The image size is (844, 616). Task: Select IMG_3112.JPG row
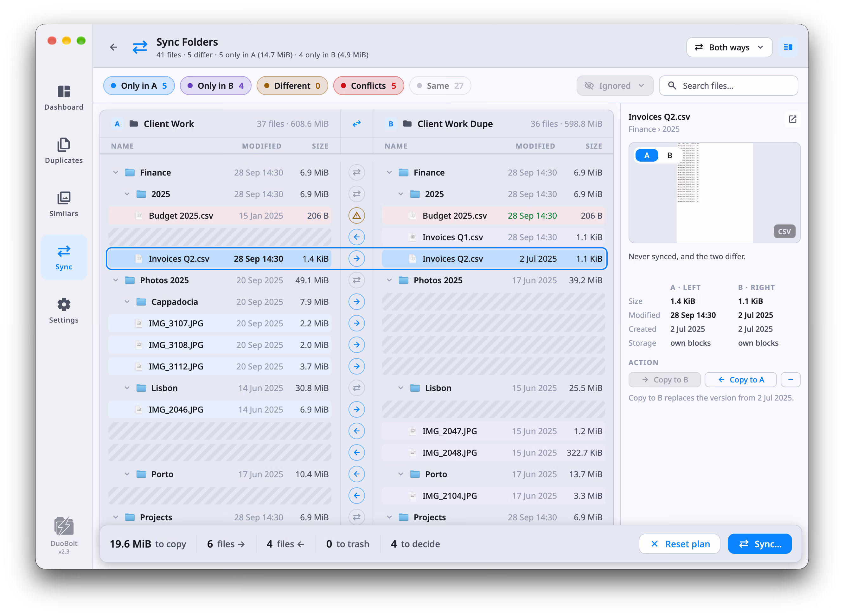point(220,367)
